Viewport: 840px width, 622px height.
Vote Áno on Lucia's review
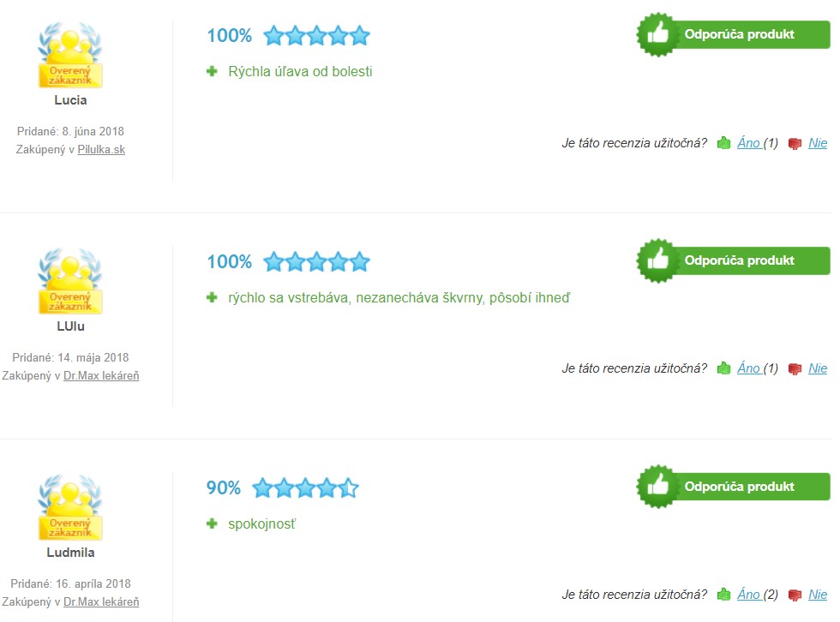(748, 143)
